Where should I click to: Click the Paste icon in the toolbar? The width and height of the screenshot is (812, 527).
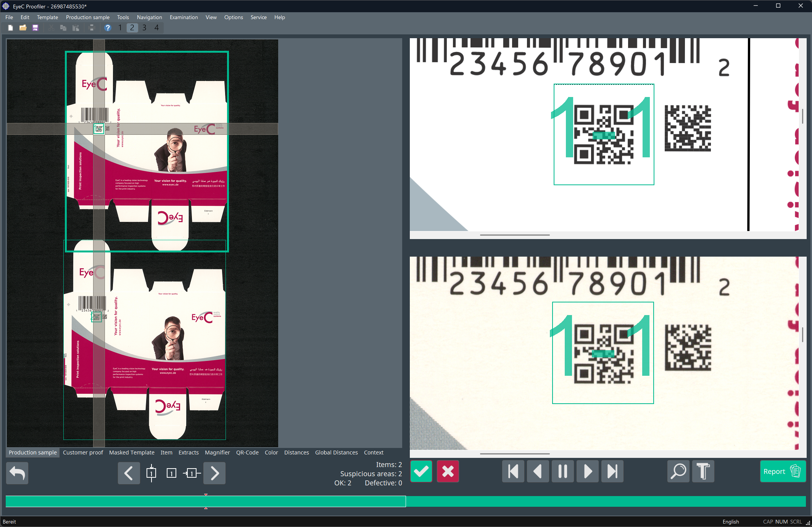click(x=76, y=27)
